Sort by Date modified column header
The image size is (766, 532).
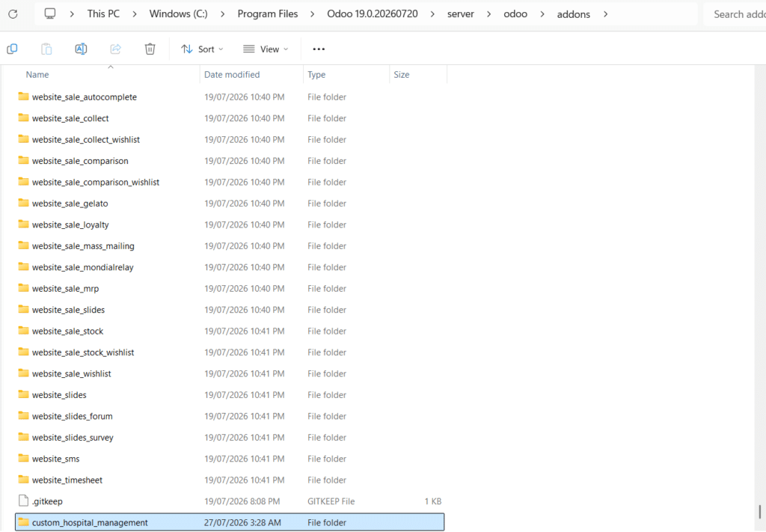pos(232,75)
